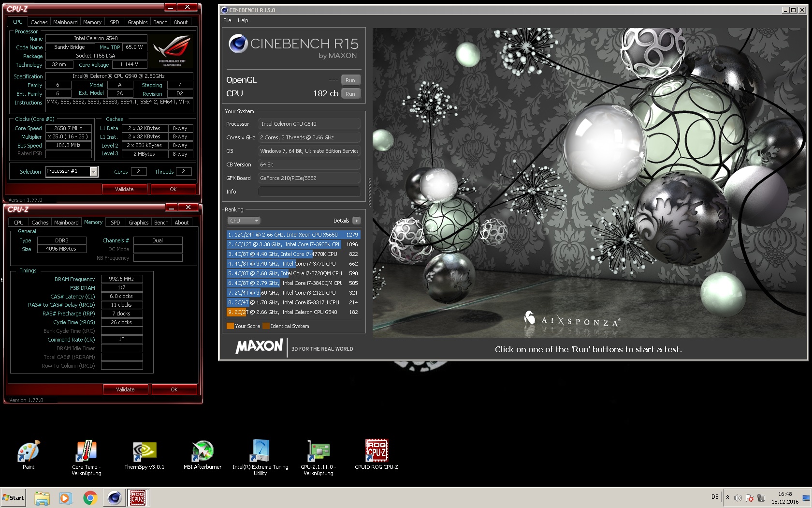812x508 pixels.
Task: Select ranking entry Core i7-3770
Action: point(293,264)
